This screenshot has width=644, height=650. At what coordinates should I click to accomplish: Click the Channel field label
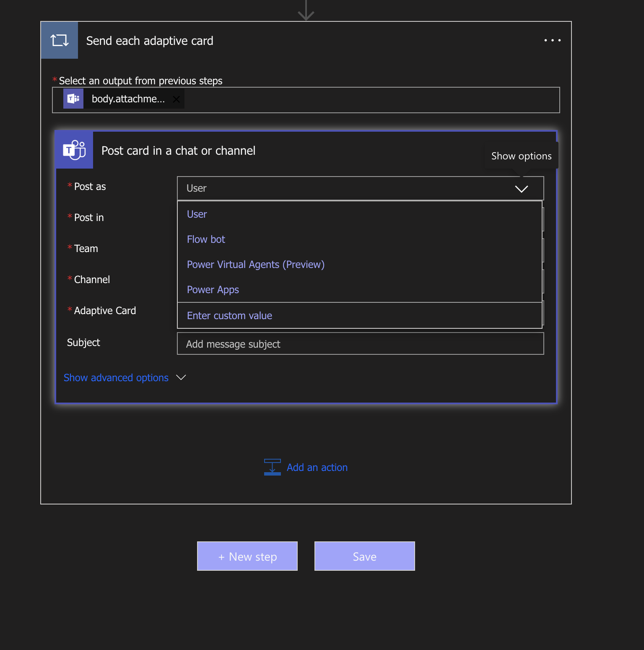[92, 280]
